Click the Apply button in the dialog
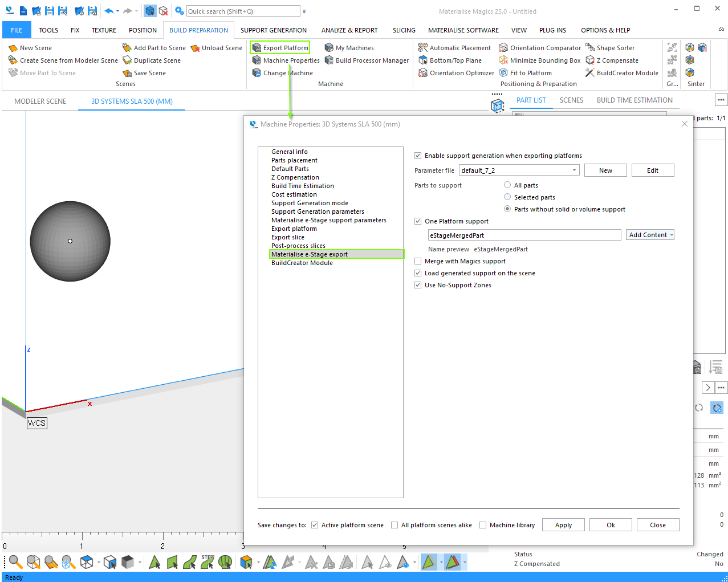The image size is (728, 582). tap(563, 524)
